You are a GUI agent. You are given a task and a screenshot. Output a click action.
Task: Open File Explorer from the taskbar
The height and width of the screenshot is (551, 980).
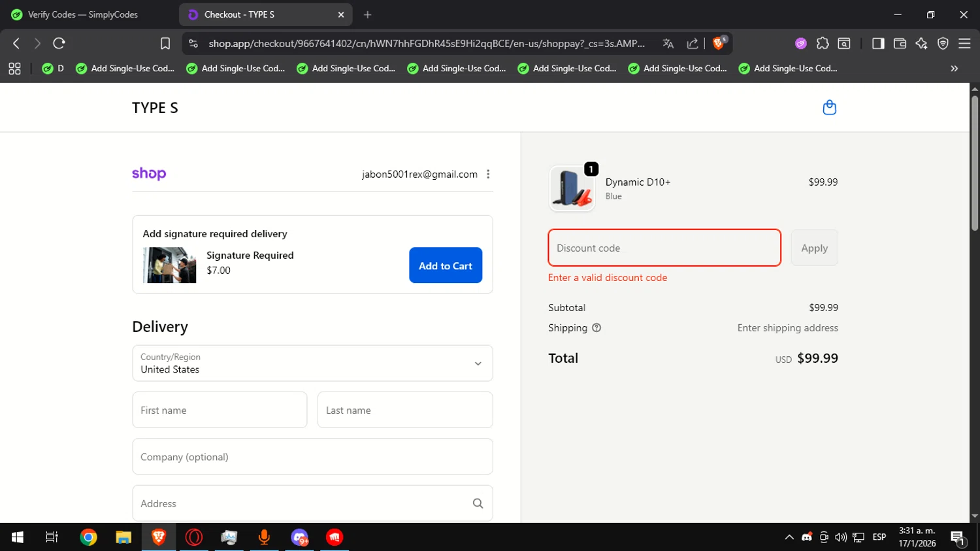click(x=123, y=537)
